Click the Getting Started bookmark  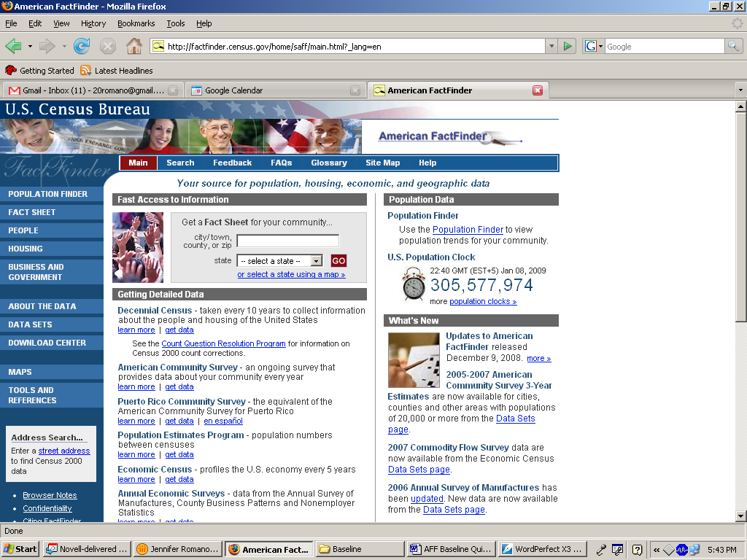39,71
